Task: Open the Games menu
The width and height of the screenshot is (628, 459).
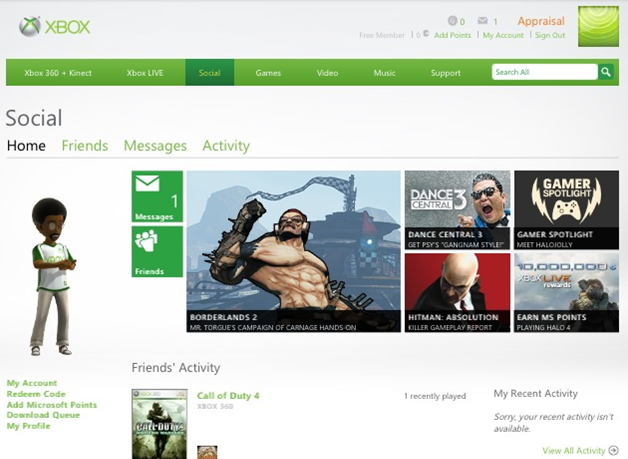Action: click(x=268, y=73)
